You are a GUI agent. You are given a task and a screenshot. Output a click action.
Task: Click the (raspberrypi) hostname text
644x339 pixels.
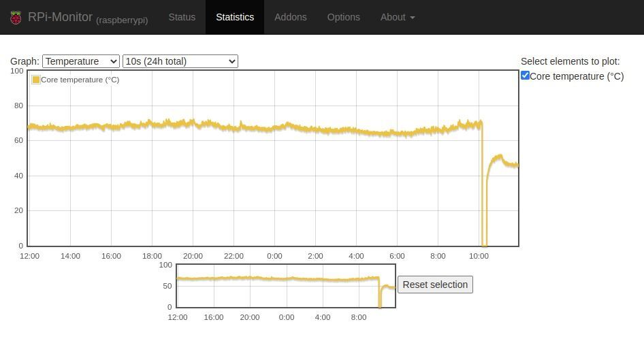(x=122, y=20)
